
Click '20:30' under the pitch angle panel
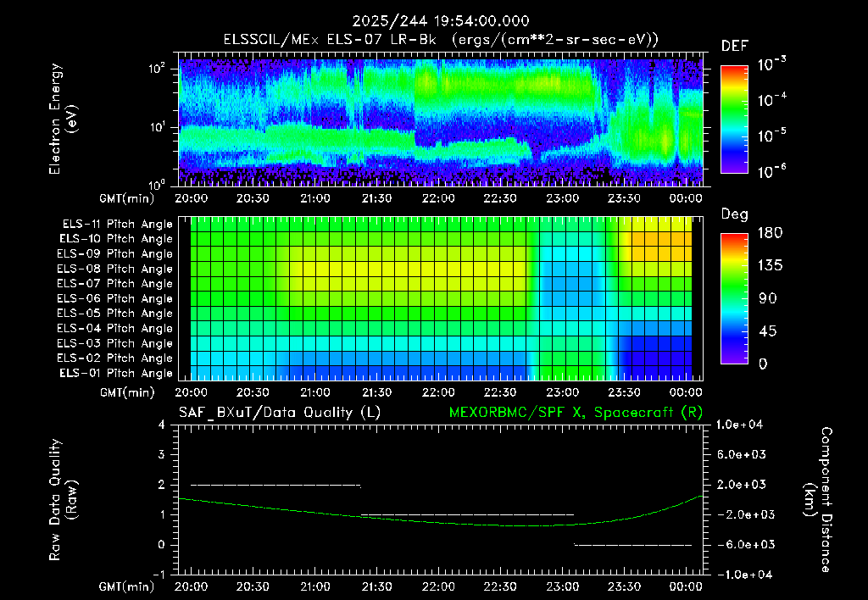point(253,392)
